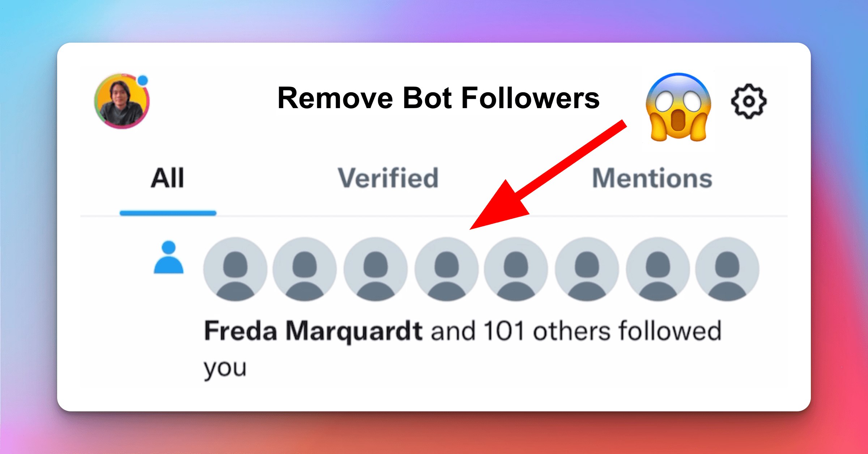The image size is (868, 454).
Task: Click the profile photo avatar
Action: (x=122, y=102)
